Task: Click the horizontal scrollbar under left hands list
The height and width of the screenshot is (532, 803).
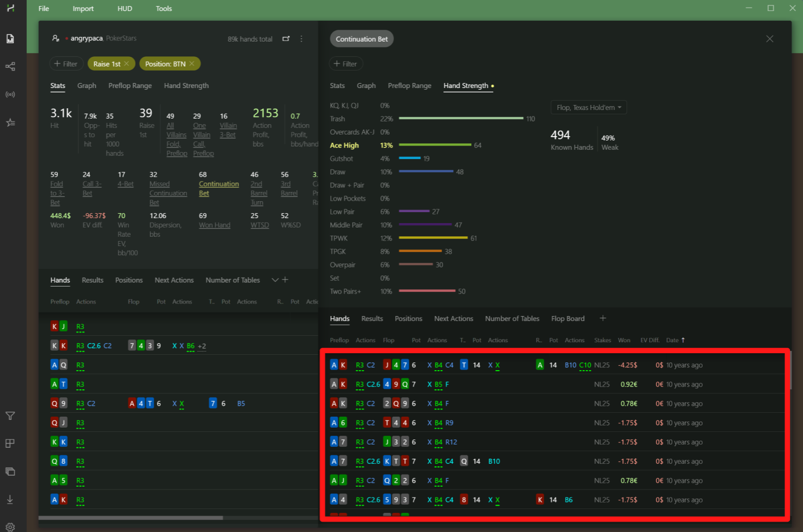Action: 131,518
